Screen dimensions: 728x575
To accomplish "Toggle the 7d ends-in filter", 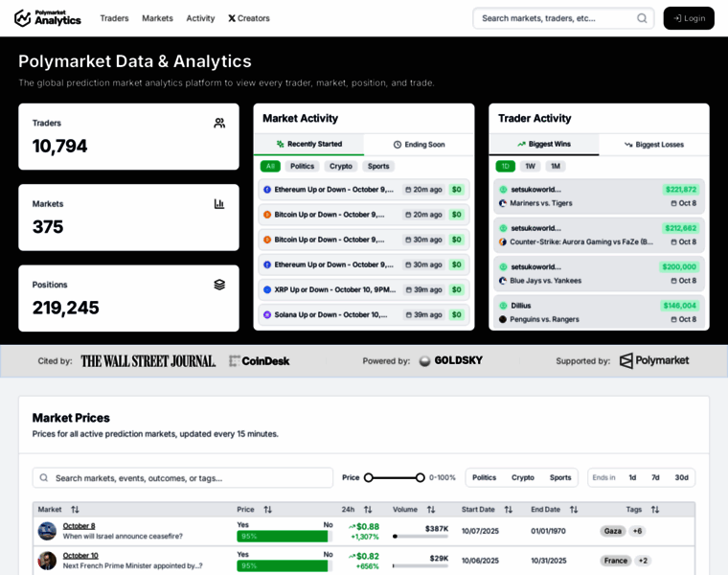I will pyautogui.click(x=655, y=477).
